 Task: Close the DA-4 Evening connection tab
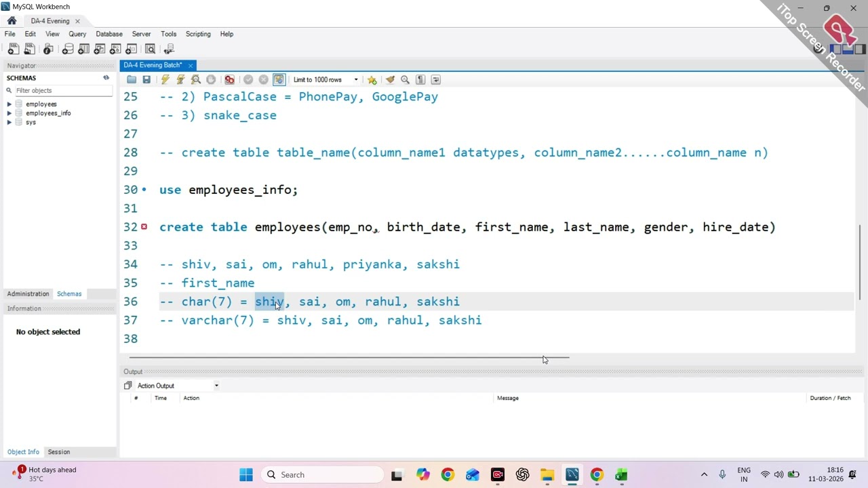[x=77, y=21]
